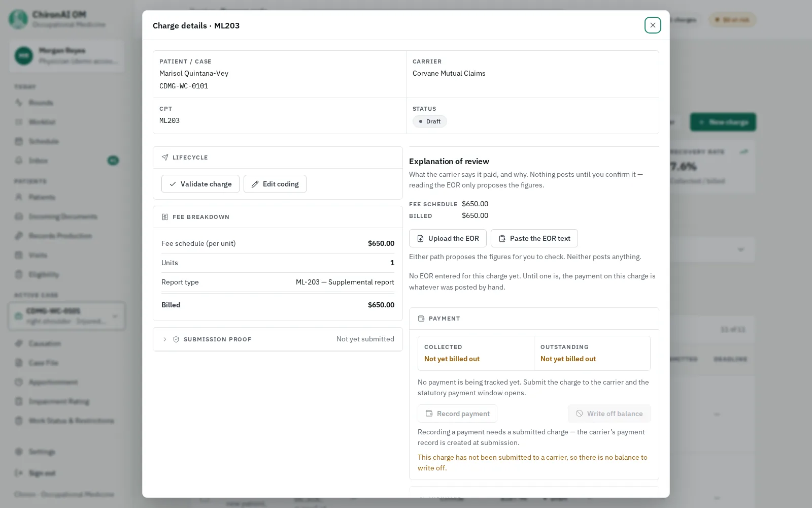This screenshot has height=508, width=812.
Task: Click the checkmark icon on Validate charge
Action: coord(173,184)
